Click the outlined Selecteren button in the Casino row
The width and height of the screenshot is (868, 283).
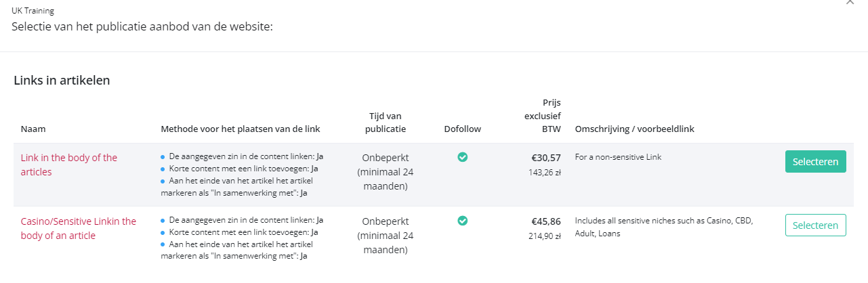pos(816,225)
